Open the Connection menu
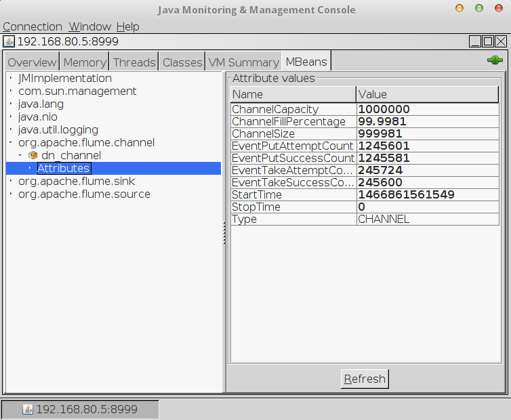Image resolution: width=511 pixels, height=420 pixels. [x=33, y=26]
